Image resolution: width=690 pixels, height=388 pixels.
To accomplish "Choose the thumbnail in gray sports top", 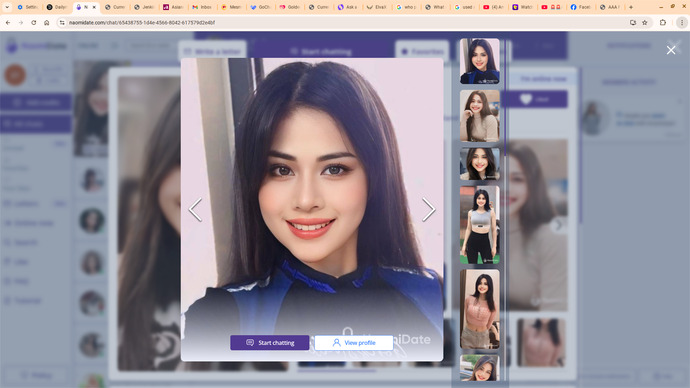I will pos(480,225).
